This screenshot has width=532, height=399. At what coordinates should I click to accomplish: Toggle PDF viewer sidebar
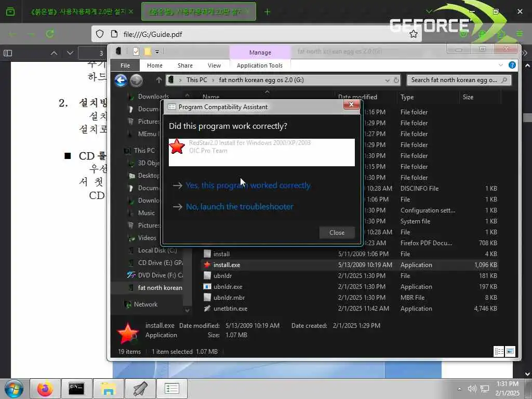coord(8,54)
